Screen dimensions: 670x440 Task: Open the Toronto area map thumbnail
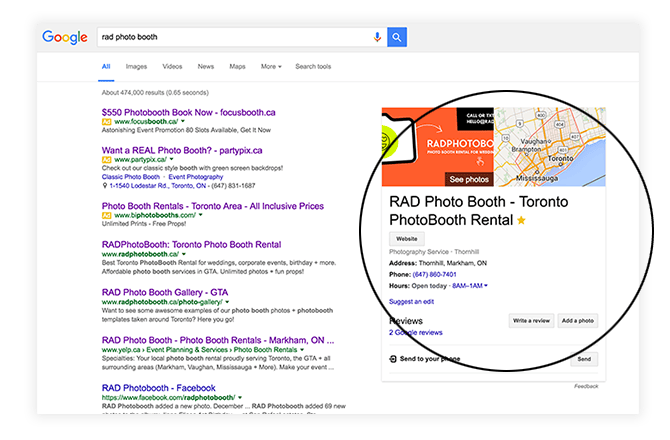coord(550,147)
